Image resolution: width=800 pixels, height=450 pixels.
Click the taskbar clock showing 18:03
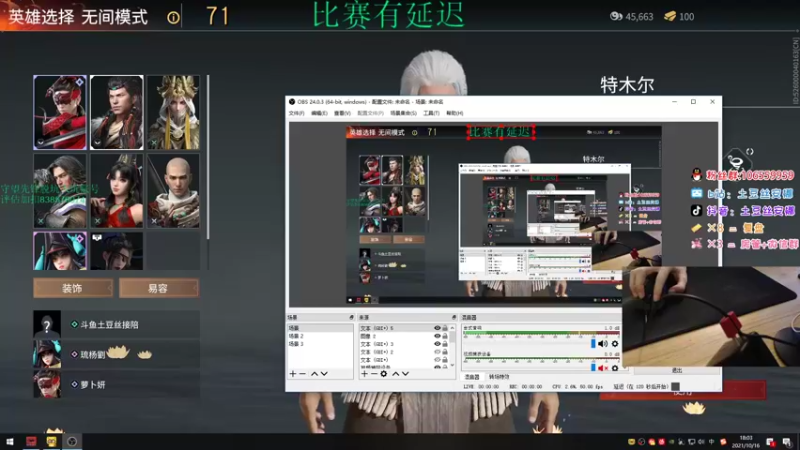click(746, 441)
